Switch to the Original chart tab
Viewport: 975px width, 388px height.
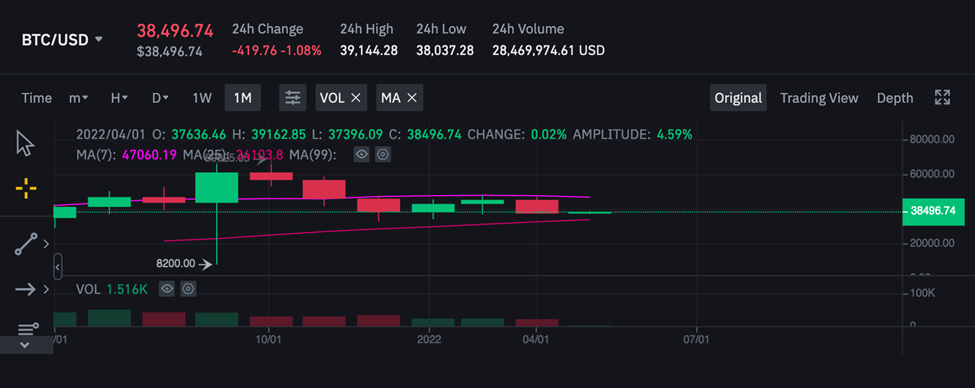point(738,98)
